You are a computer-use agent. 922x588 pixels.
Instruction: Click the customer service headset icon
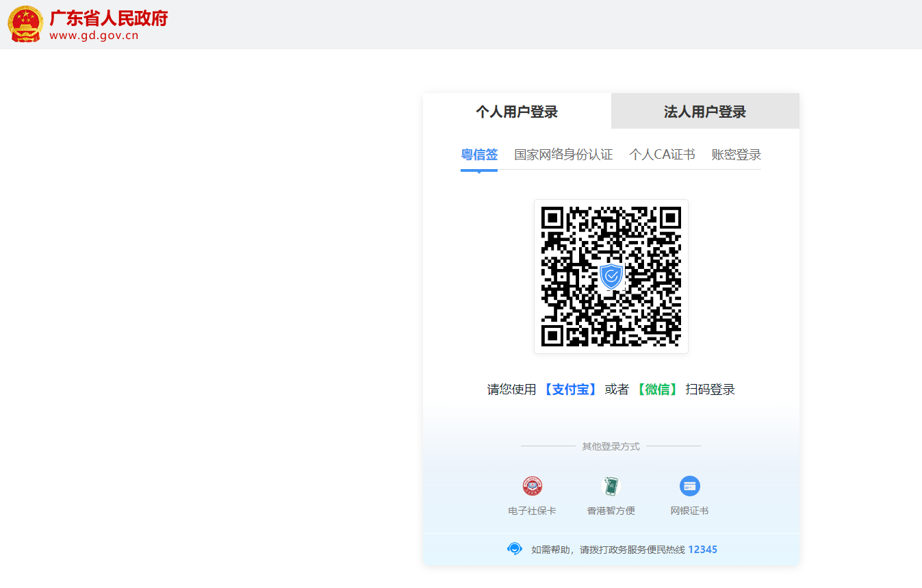(515, 549)
